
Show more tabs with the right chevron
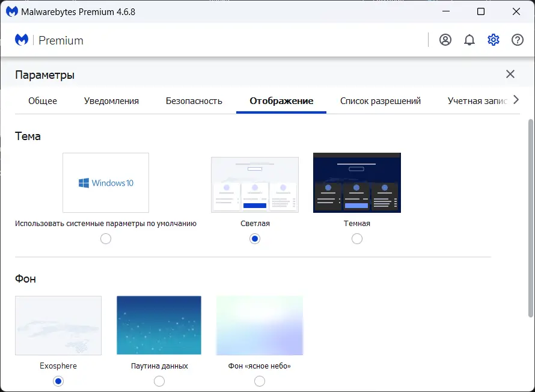pyautogui.click(x=516, y=100)
